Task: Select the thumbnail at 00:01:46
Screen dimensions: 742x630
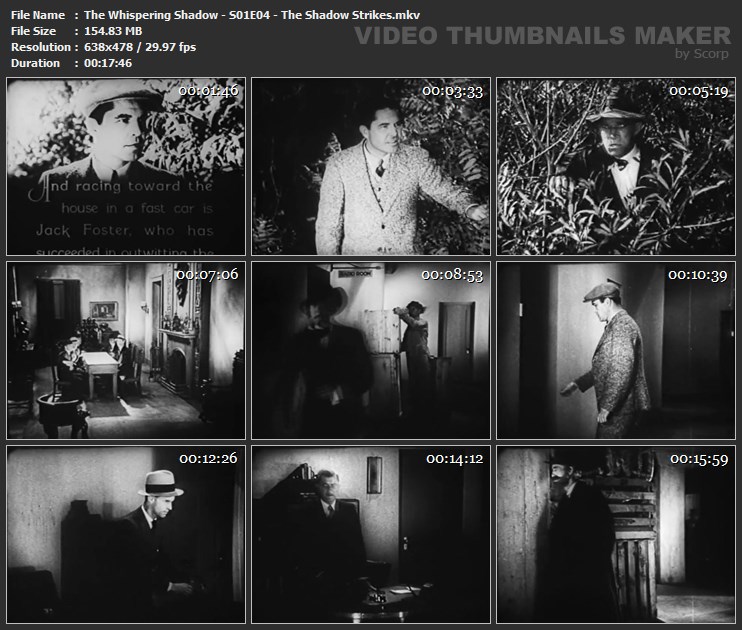Action: (126, 167)
